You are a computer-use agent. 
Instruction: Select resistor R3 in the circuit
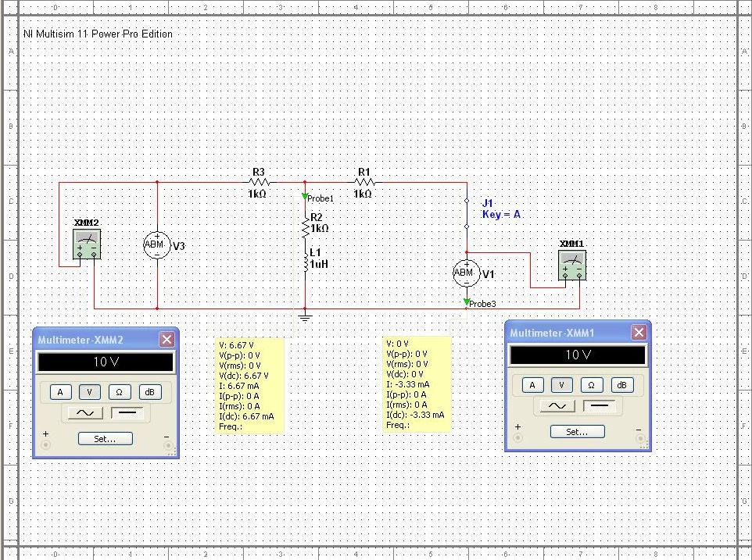[x=259, y=183]
